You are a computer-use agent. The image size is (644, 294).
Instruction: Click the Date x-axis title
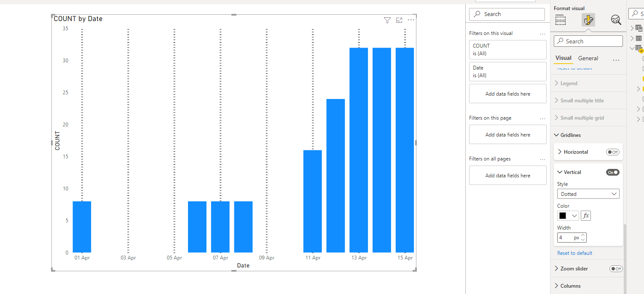pyautogui.click(x=243, y=266)
